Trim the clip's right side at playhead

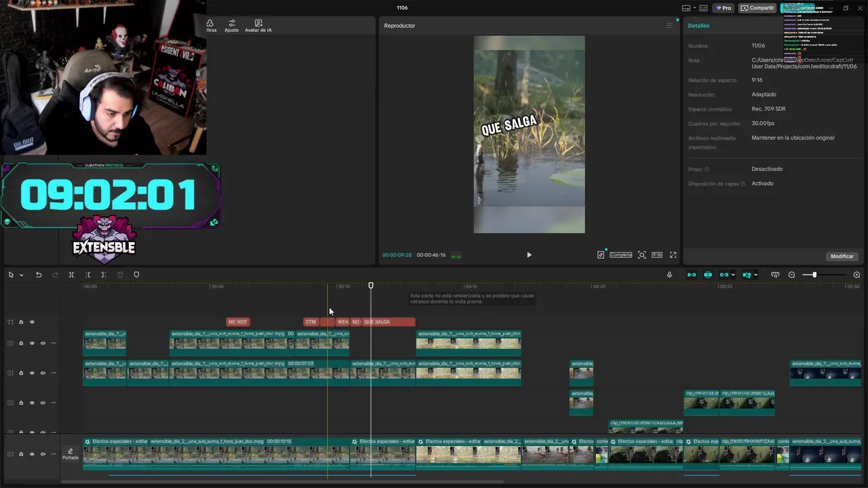click(103, 274)
